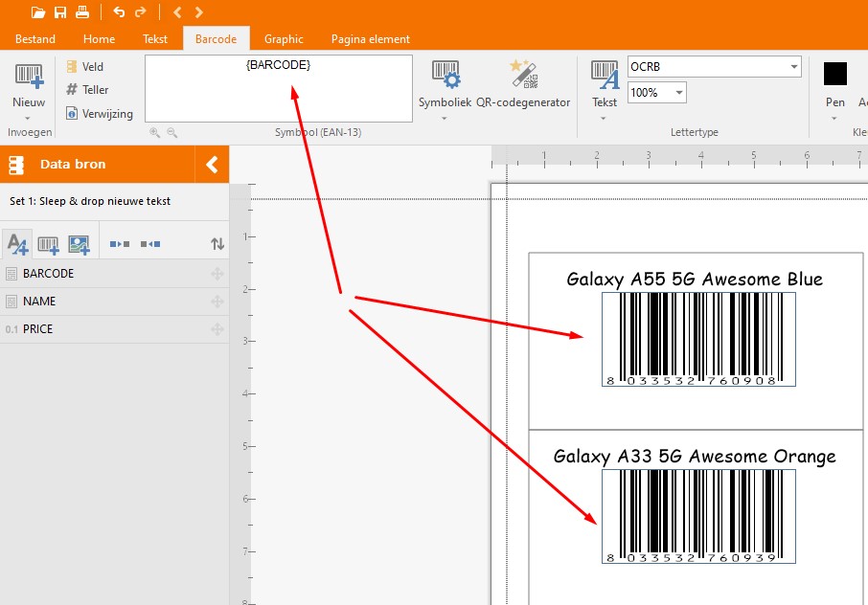Click the black Pen color swatch

pyautogui.click(x=835, y=75)
